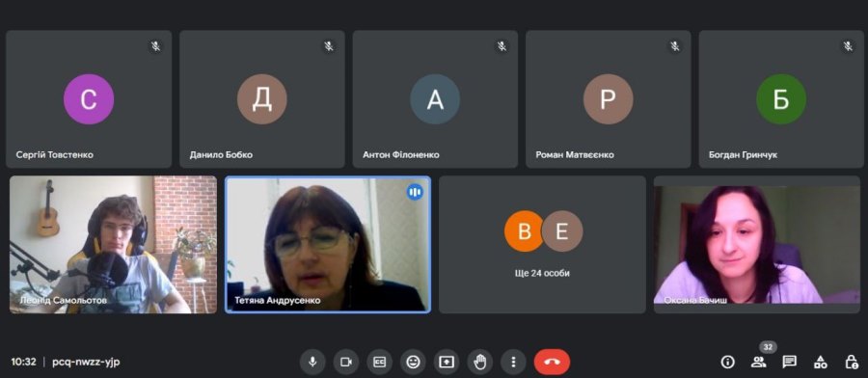Toggle closed captions
The height and width of the screenshot is (378, 868).
(379, 362)
